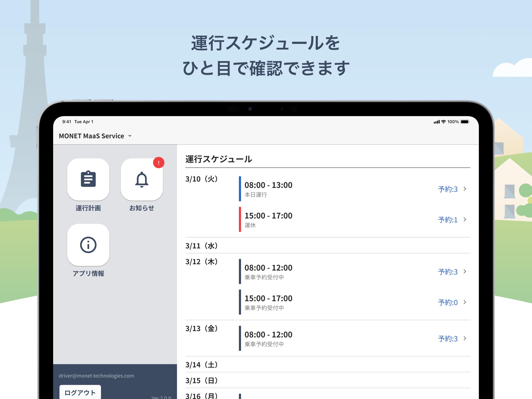This screenshot has width=532, height=399.
Task: Click the 3/13（金）date label
Action: click(x=202, y=328)
